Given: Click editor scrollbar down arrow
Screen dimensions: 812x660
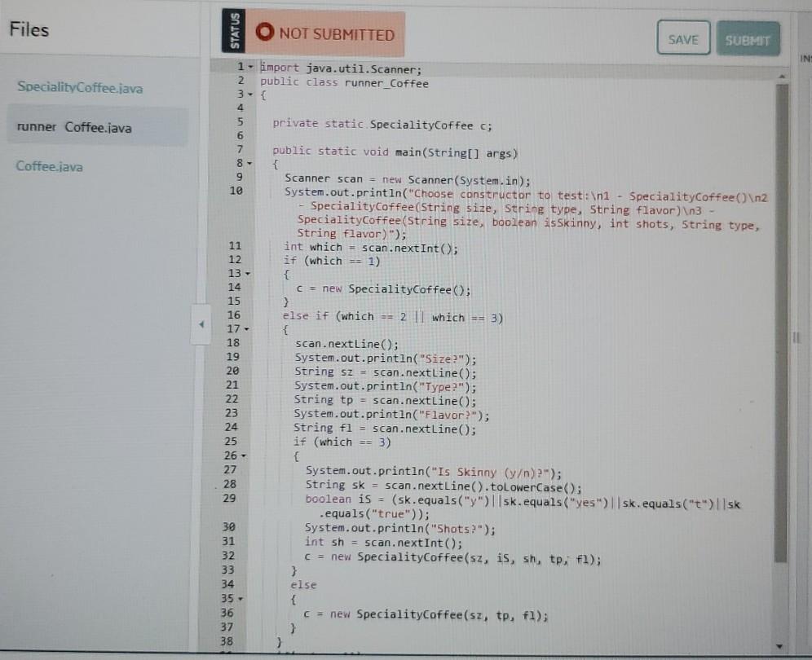Looking at the screenshot, I should click(779, 646).
